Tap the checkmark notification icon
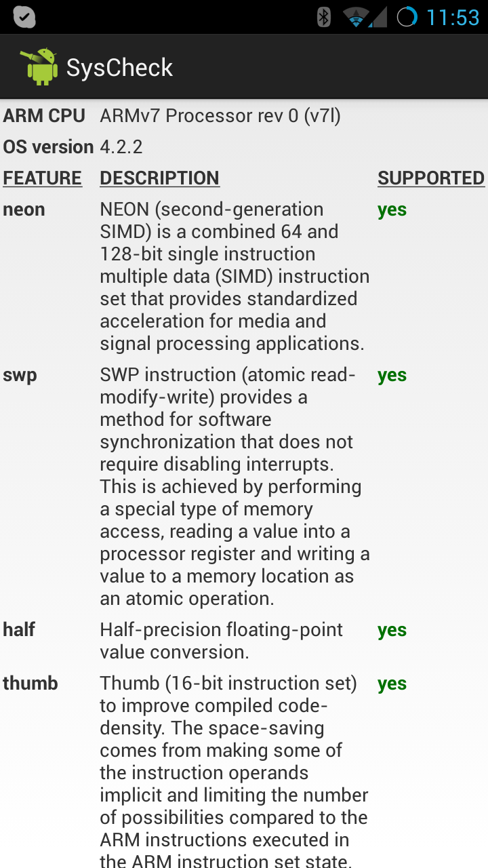 coord(24,17)
